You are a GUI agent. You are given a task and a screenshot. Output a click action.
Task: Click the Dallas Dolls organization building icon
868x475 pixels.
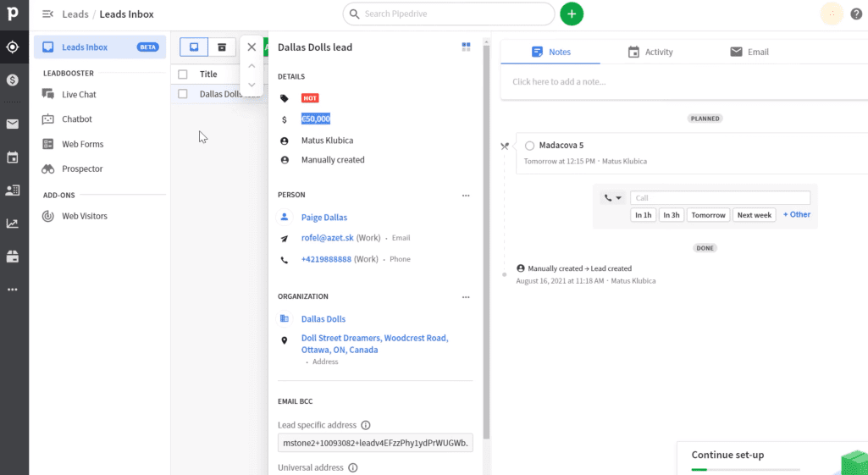284,319
